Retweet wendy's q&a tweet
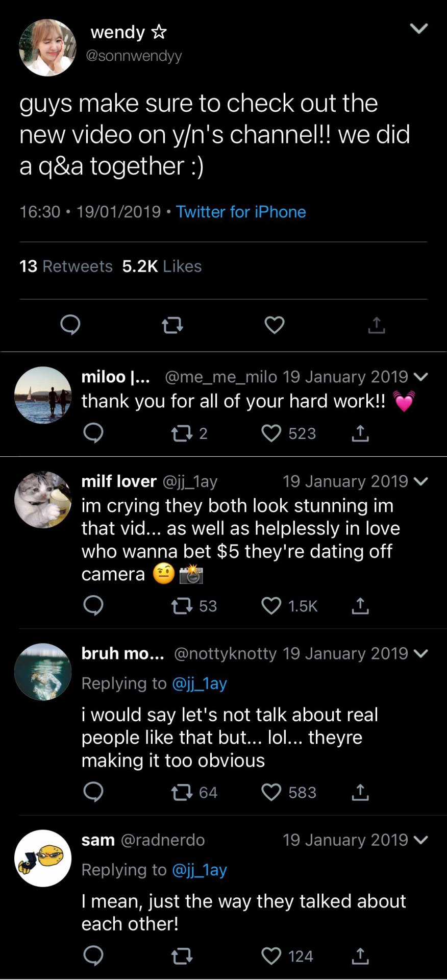The width and height of the screenshot is (447, 980). (x=172, y=325)
